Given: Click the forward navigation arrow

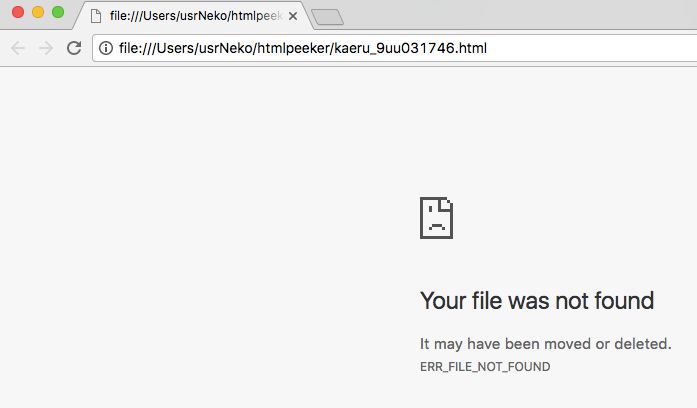Looking at the screenshot, I should [46, 48].
